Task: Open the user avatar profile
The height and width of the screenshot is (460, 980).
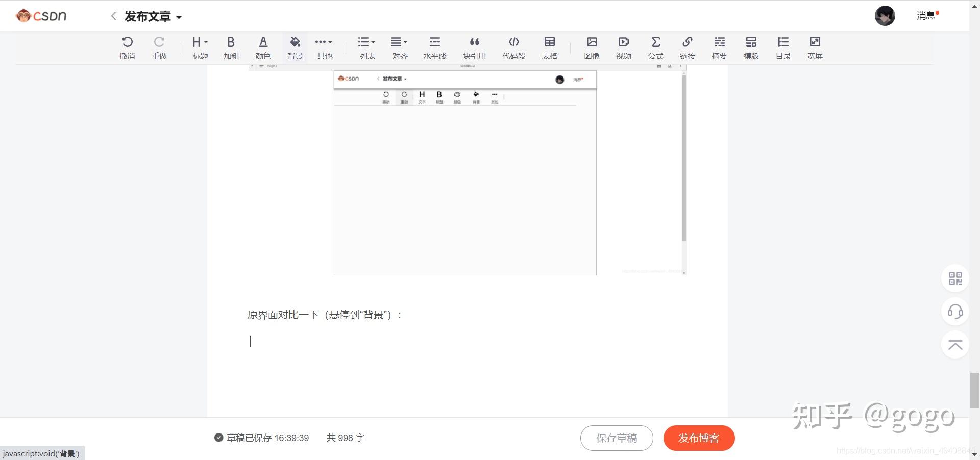Action: [885, 16]
